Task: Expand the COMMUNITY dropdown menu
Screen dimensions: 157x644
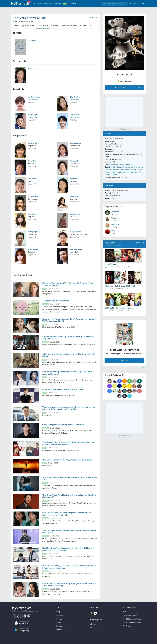Action: tap(60, 4)
